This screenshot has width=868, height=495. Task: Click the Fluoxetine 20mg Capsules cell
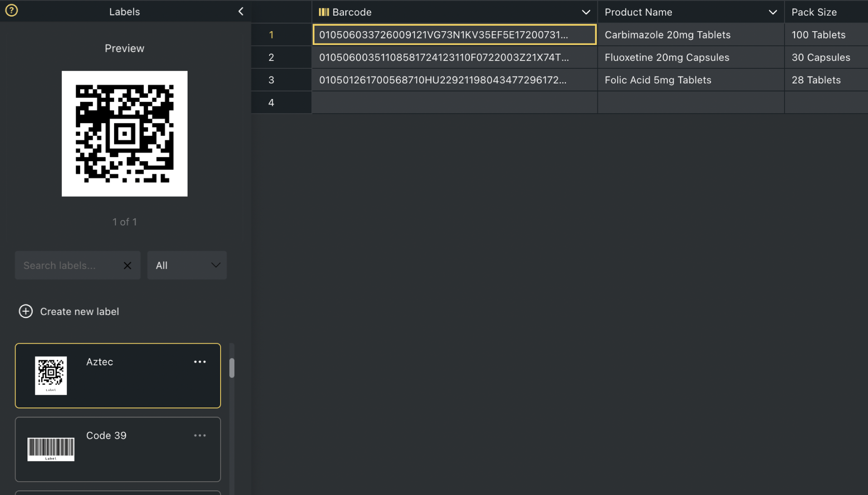click(x=691, y=57)
